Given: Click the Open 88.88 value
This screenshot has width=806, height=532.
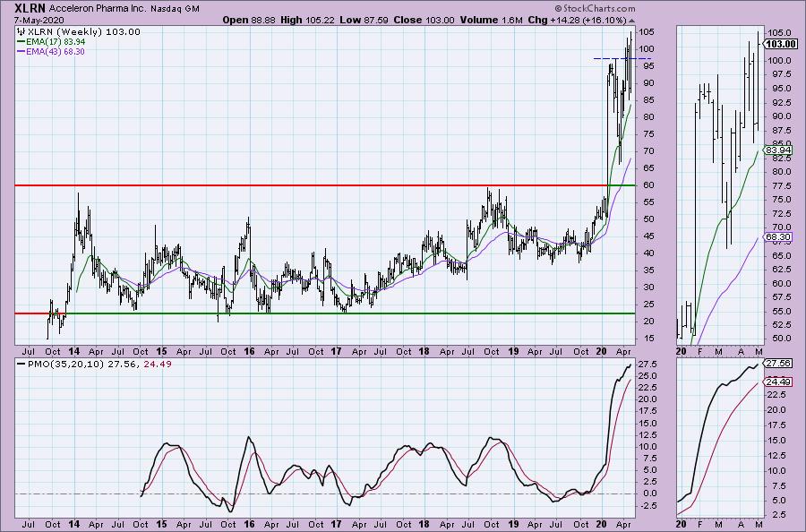Looking at the screenshot, I should [x=249, y=20].
